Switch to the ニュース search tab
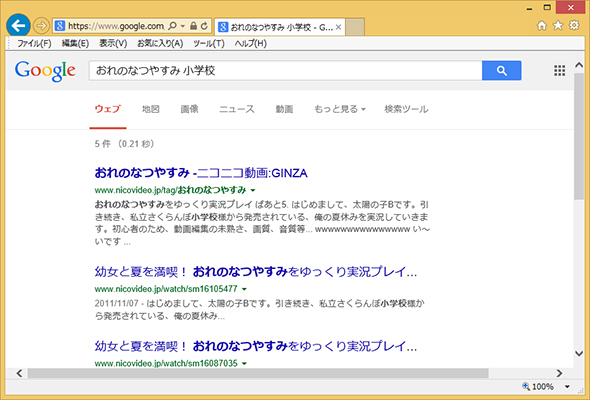 pos(237,109)
